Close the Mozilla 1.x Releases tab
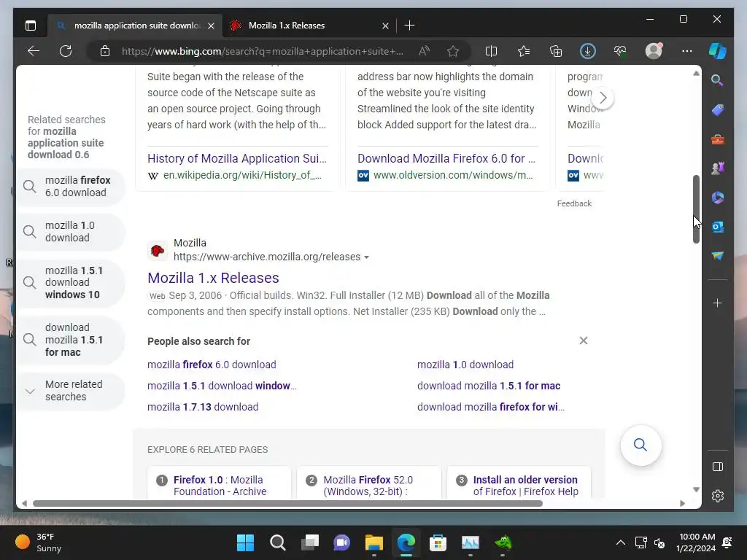Image resolution: width=747 pixels, height=560 pixels. [x=385, y=26]
